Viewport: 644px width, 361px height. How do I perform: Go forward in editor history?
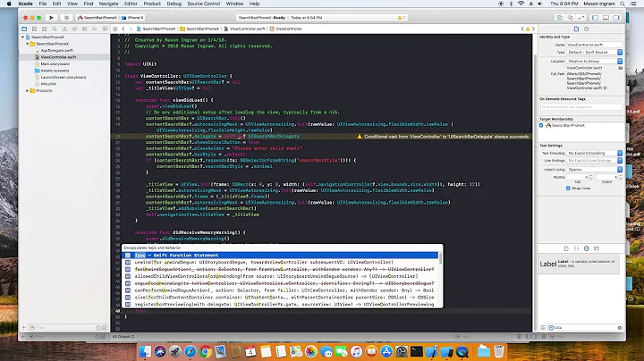tap(131, 29)
